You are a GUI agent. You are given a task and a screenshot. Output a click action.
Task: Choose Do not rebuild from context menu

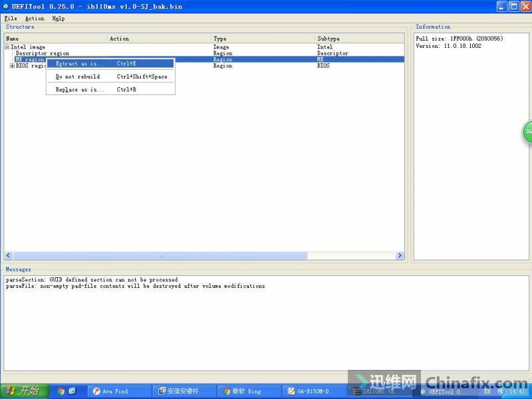(x=110, y=76)
